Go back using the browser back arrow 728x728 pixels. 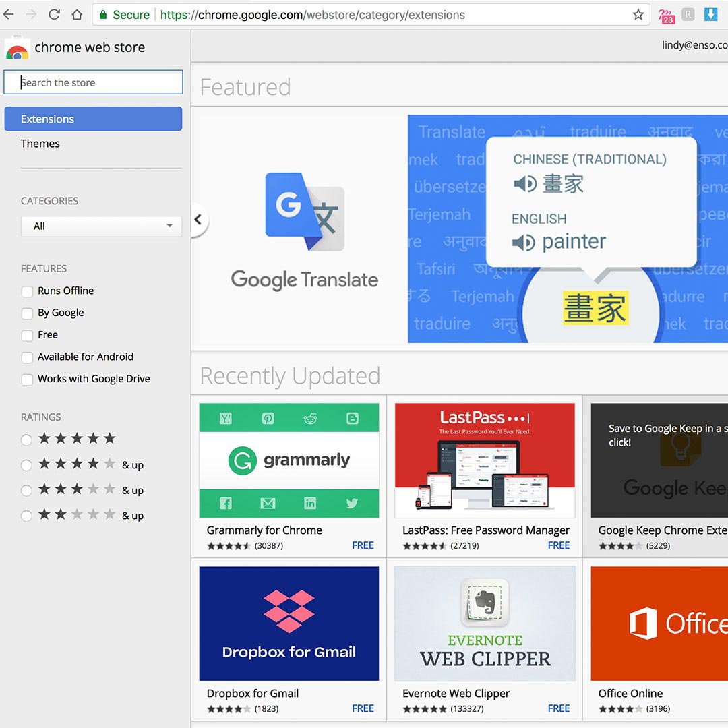click(8, 14)
